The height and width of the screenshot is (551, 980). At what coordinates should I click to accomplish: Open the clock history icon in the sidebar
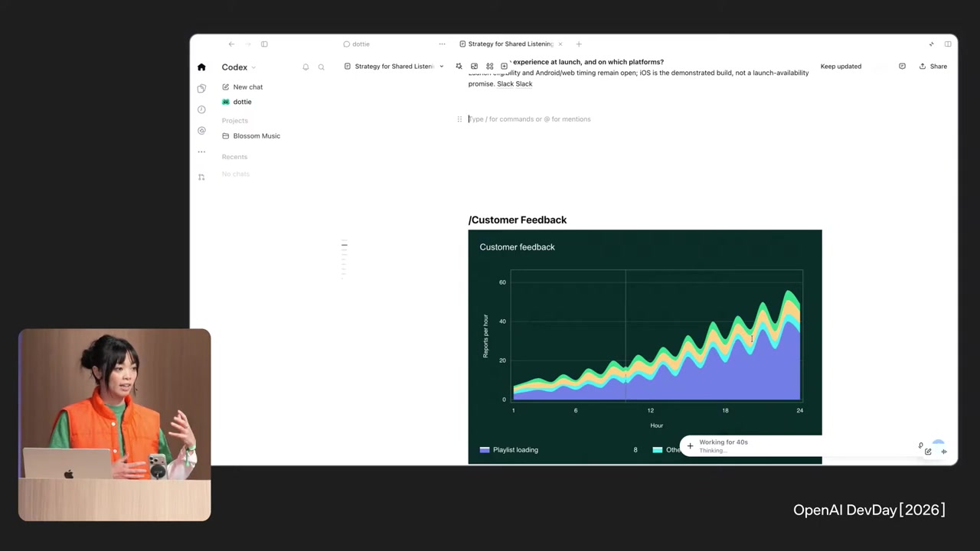(x=201, y=109)
